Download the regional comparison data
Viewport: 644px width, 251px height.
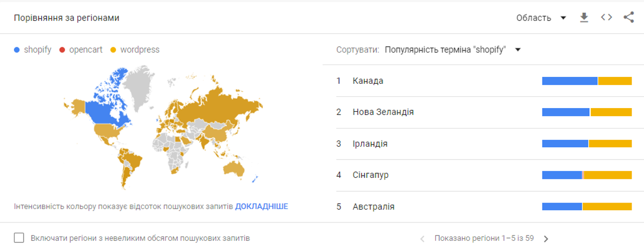pos(584,18)
